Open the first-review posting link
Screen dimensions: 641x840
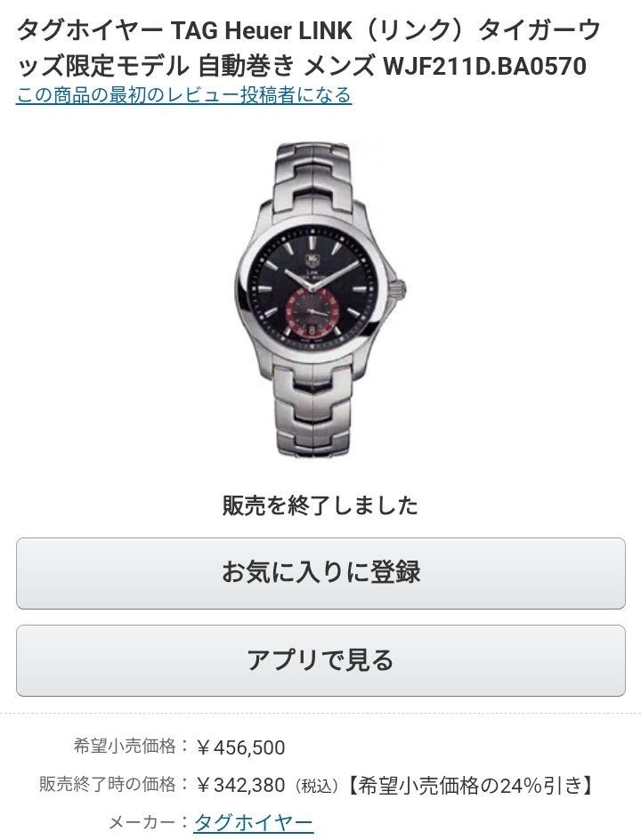(183, 95)
